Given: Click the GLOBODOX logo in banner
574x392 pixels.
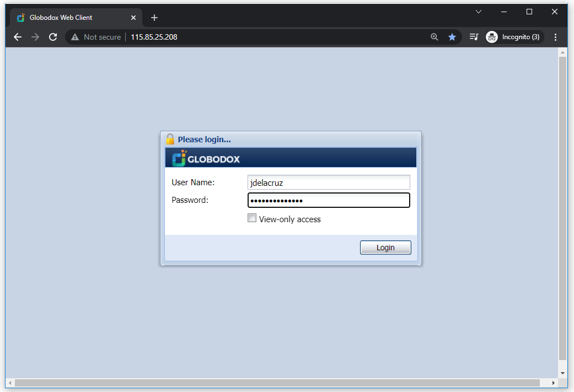Looking at the screenshot, I should [206, 158].
